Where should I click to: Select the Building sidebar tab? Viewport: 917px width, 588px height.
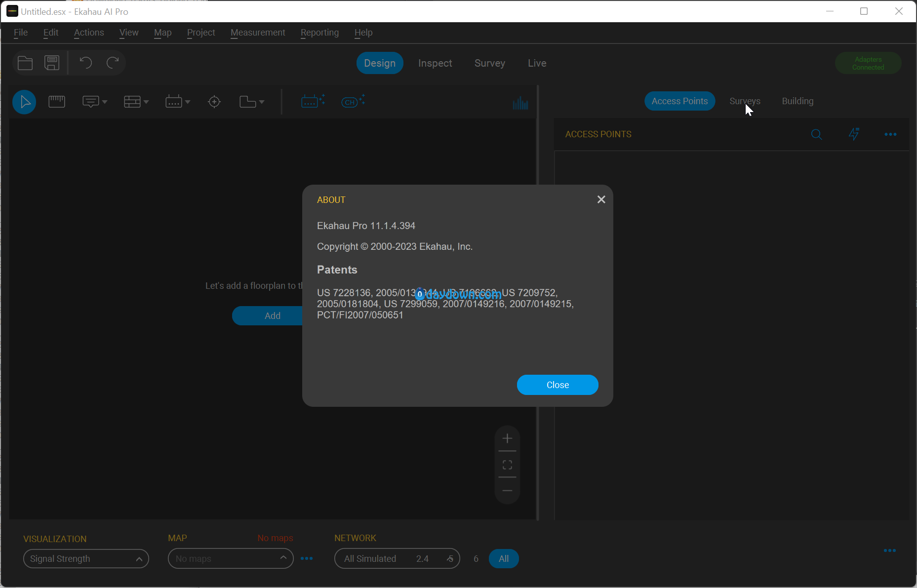pos(797,101)
